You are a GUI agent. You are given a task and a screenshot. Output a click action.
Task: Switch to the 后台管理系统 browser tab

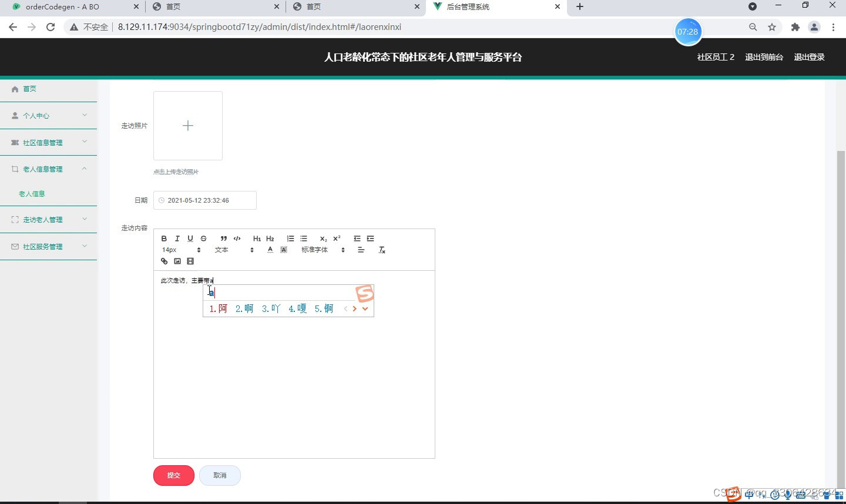(496, 7)
